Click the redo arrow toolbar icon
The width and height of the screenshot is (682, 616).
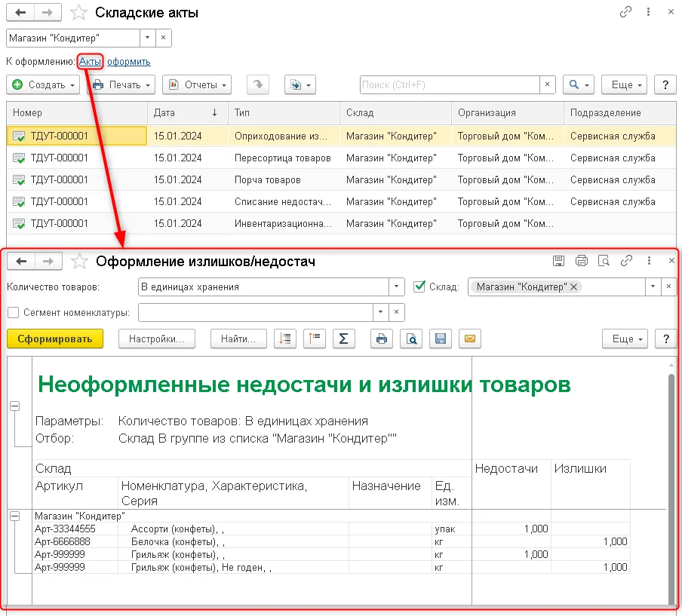click(x=258, y=84)
